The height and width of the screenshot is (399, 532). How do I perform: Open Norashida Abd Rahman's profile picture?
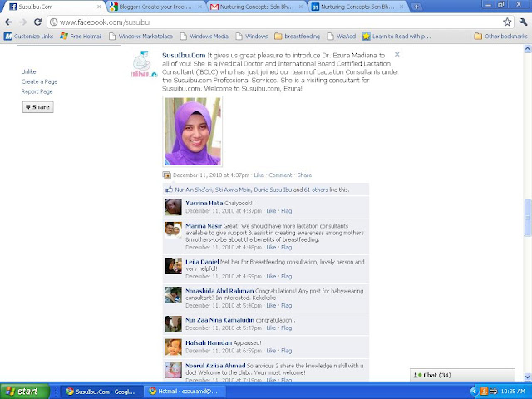coord(174,295)
